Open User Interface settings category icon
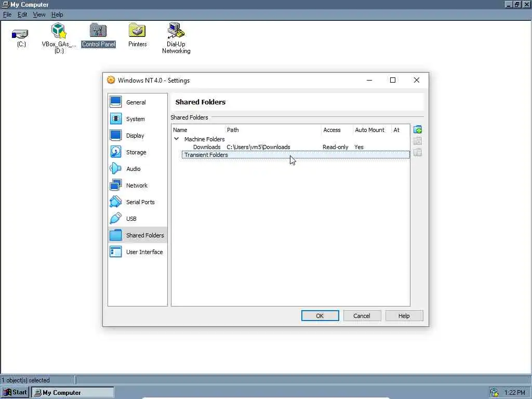This screenshot has width=532, height=399. pos(116,252)
